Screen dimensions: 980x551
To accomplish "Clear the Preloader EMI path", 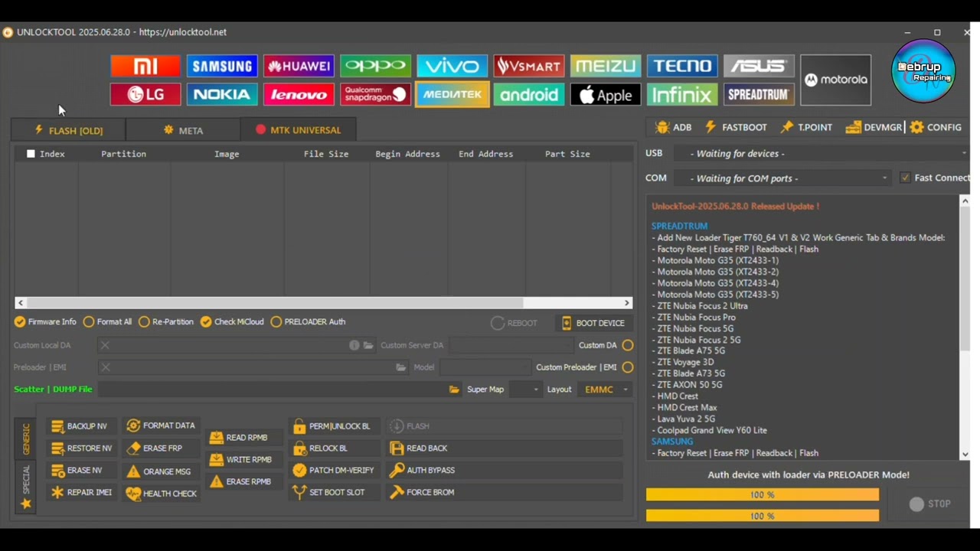I will coord(106,367).
